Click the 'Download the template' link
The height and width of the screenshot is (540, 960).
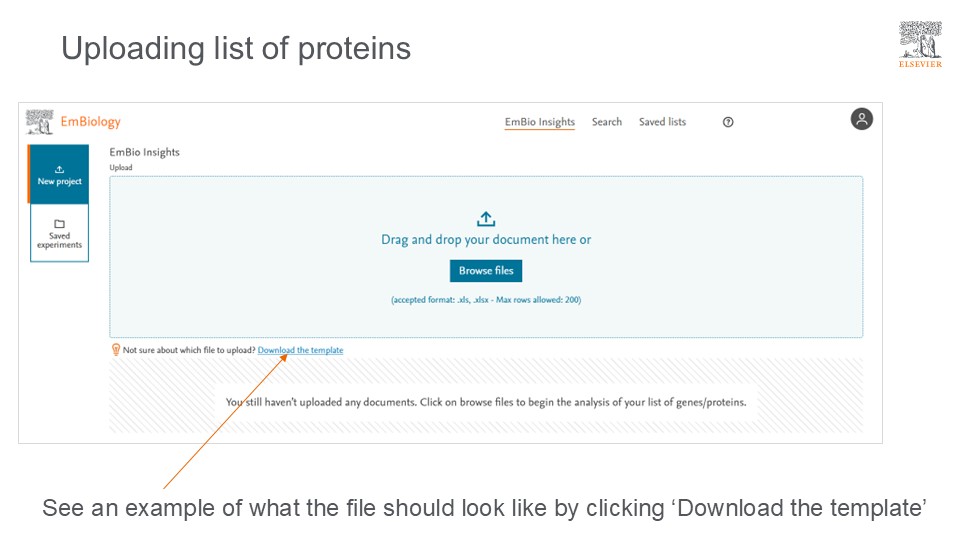(x=300, y=350)
